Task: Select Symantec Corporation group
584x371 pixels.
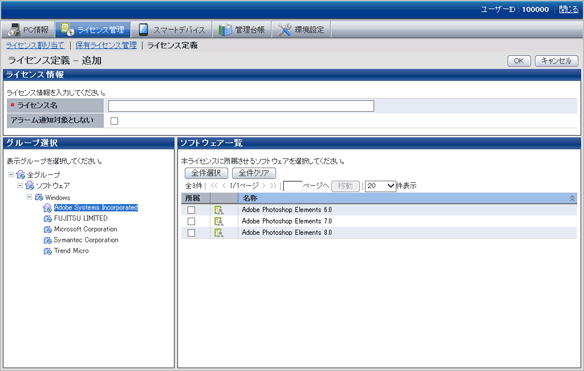Action: (x=86, y=240)
